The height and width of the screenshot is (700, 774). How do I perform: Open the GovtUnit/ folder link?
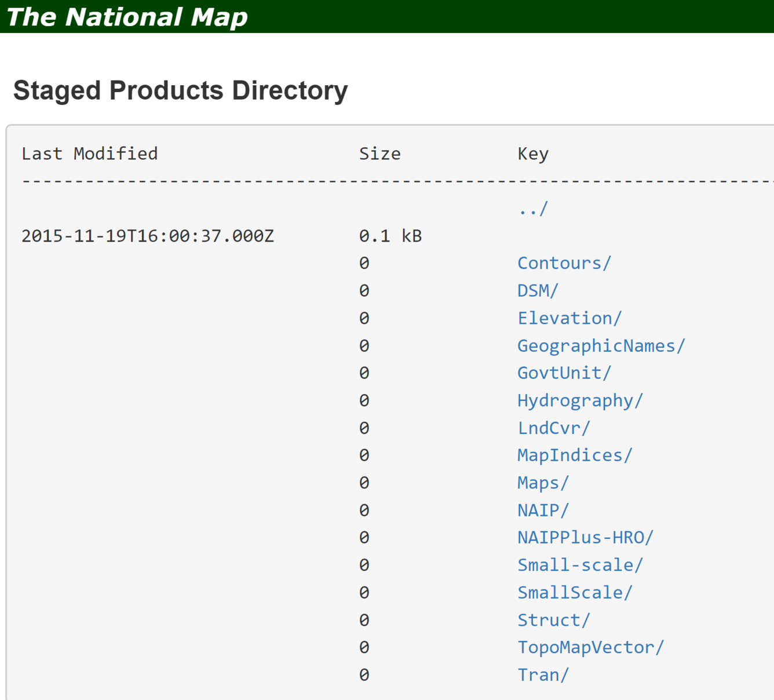click(564, 373)
